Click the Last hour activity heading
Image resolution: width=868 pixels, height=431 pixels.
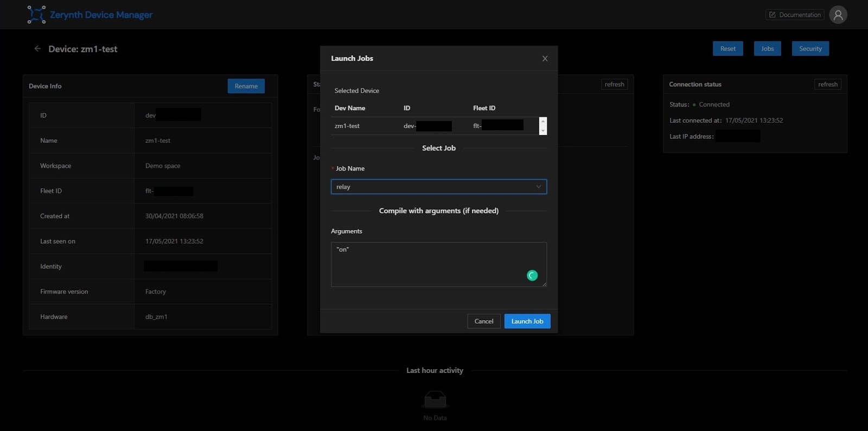click(x=435, y=370)
